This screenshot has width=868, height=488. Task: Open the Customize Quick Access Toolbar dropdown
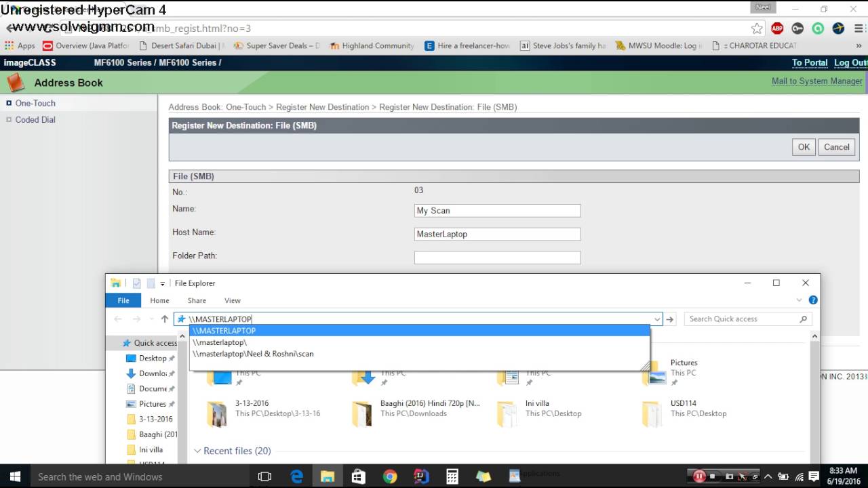point(163,284)
